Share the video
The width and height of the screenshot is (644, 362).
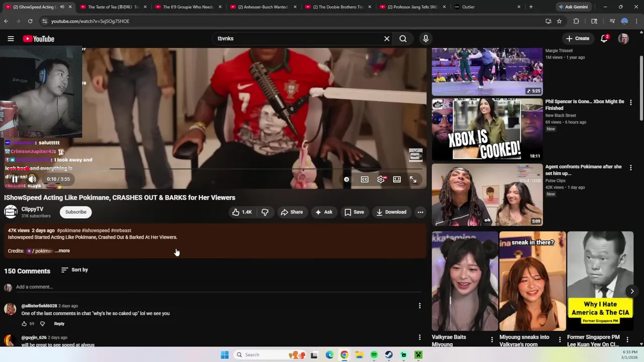[x=292, y=212]
